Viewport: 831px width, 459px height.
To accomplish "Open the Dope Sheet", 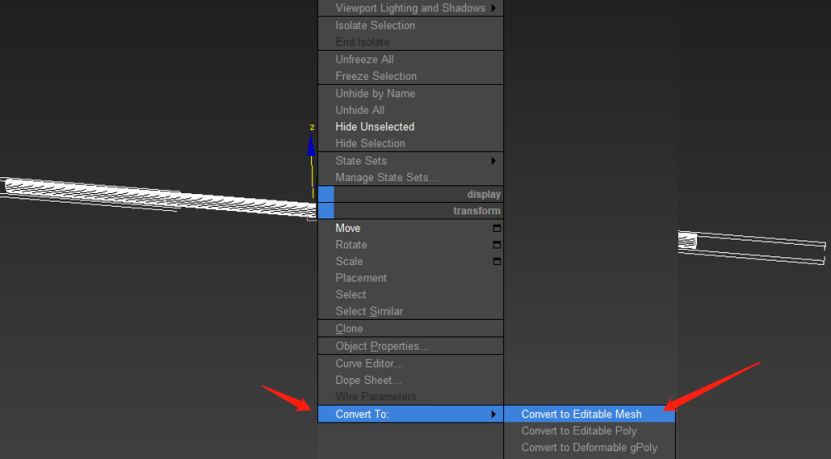I will point(410,380).
